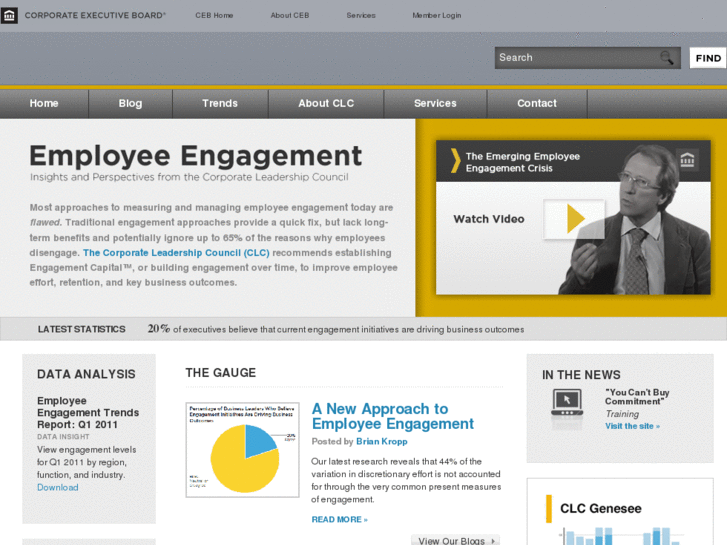Click the yellow chevron beside video title
This screenshot has height=545, width=727.
click(456, 161)
